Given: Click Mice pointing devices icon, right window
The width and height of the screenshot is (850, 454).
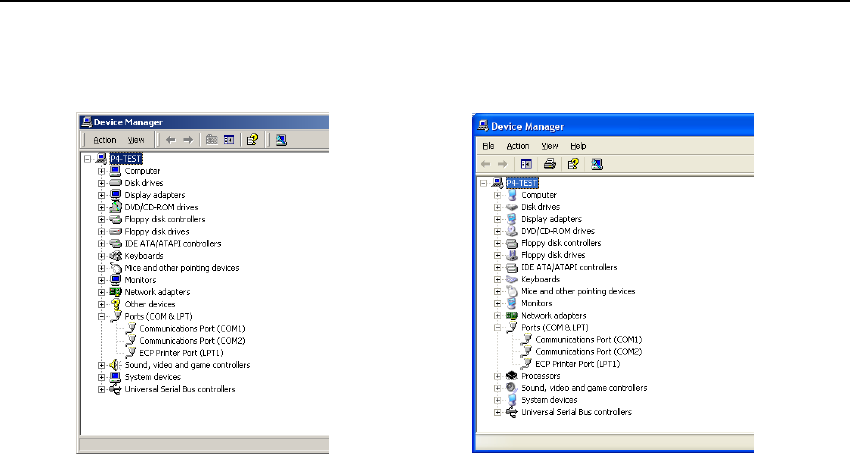Looking at the screenshot, I should point(512,291).
